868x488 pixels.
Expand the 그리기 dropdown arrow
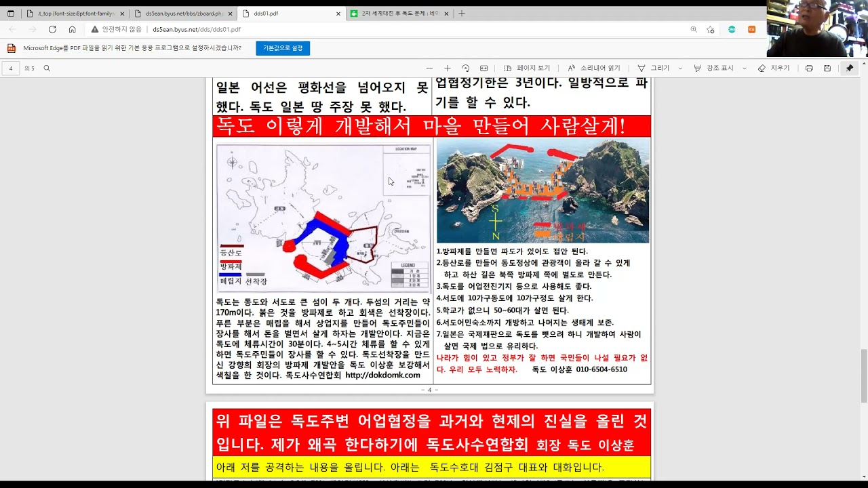(x=681, y=68)
